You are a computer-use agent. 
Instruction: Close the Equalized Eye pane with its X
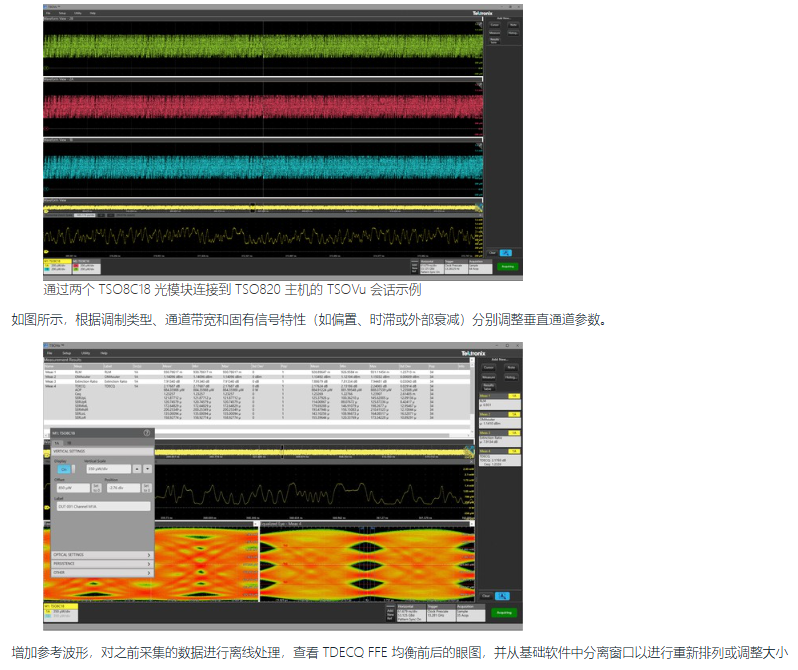tap(472, 523)
